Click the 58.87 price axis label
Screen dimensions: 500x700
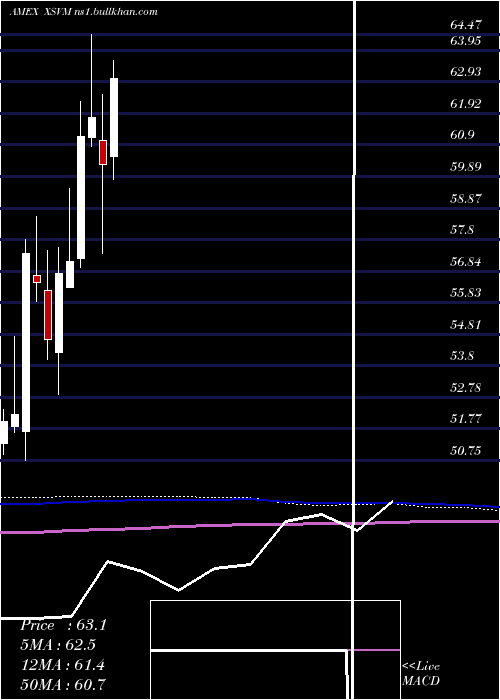coord(466,198)
